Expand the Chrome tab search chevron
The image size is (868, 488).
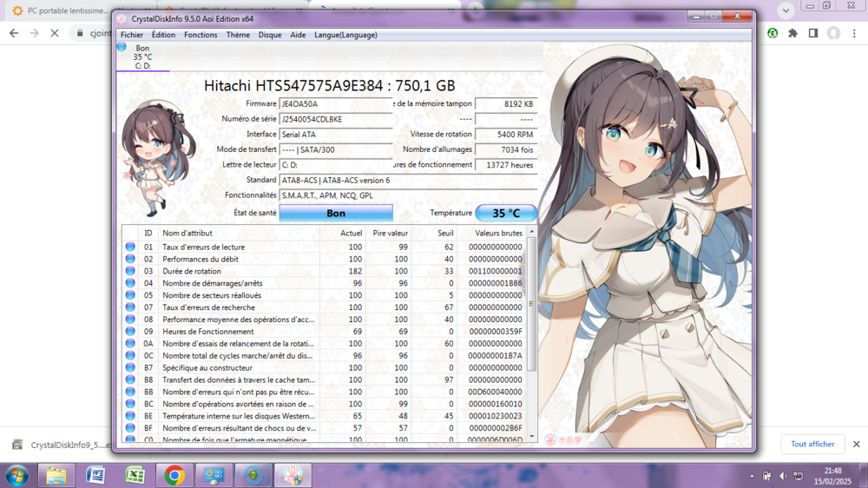click(x=786, y=10)
